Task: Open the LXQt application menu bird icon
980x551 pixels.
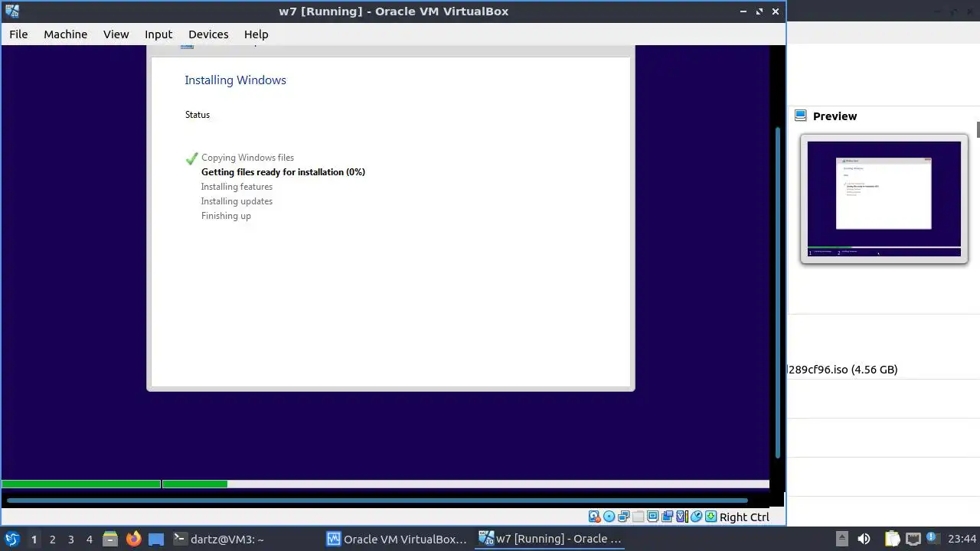Action: (12, 539)
